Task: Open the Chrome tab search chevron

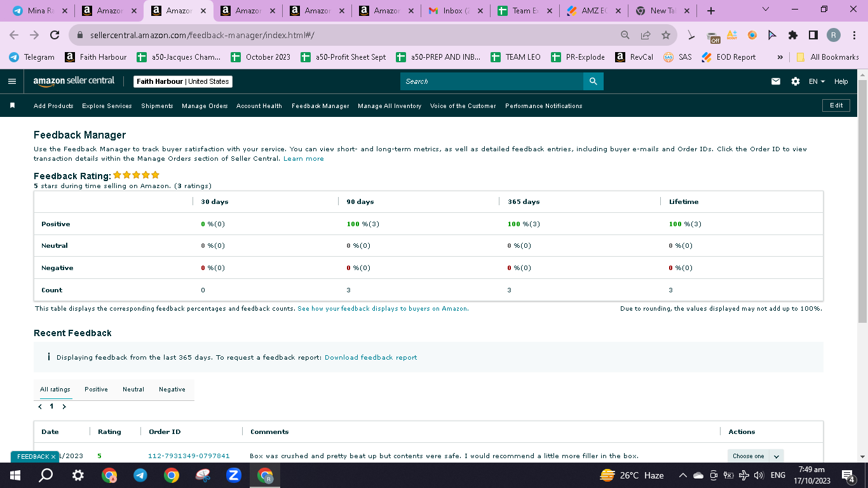Action: pyautogui.click(x=765, y=10)
